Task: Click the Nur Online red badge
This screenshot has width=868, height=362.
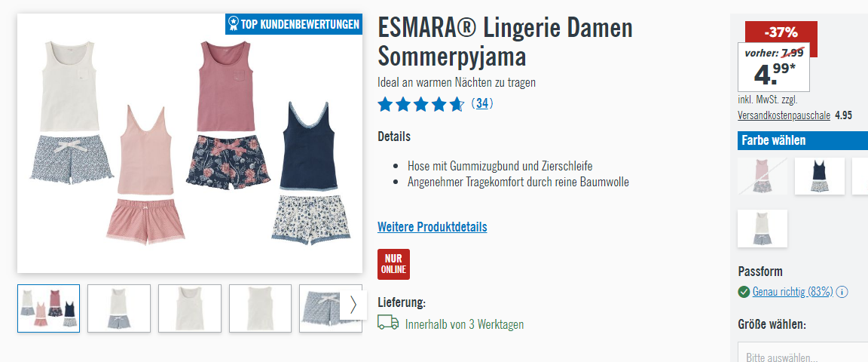Action: 393,264
